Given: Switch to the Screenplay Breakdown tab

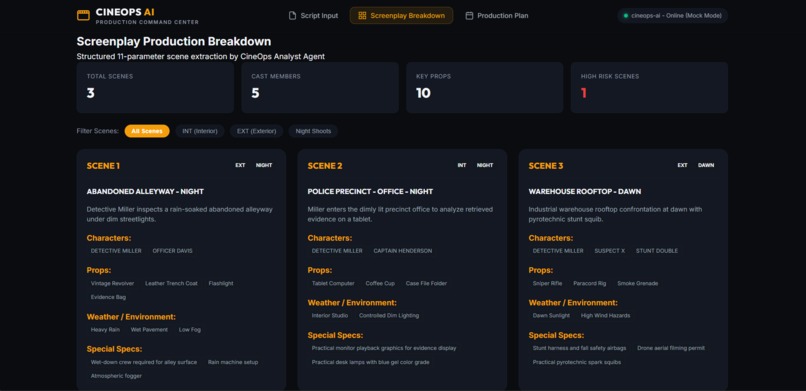Looking at the screenshot, I should (401, 16).
